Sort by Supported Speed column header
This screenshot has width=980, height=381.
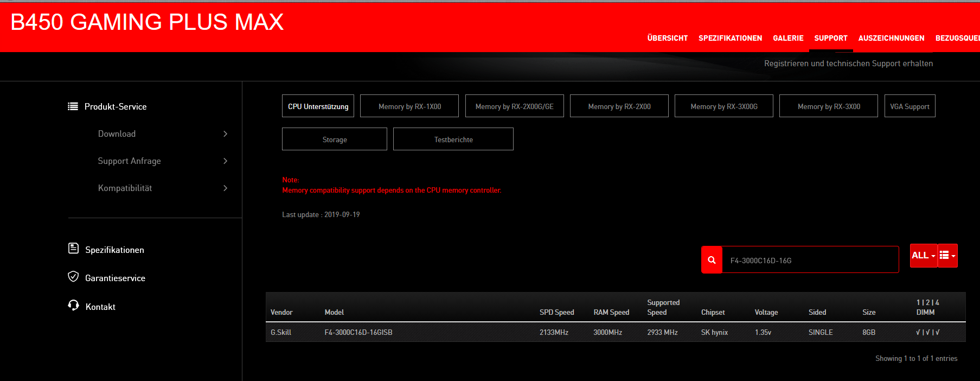coord(663,307)
